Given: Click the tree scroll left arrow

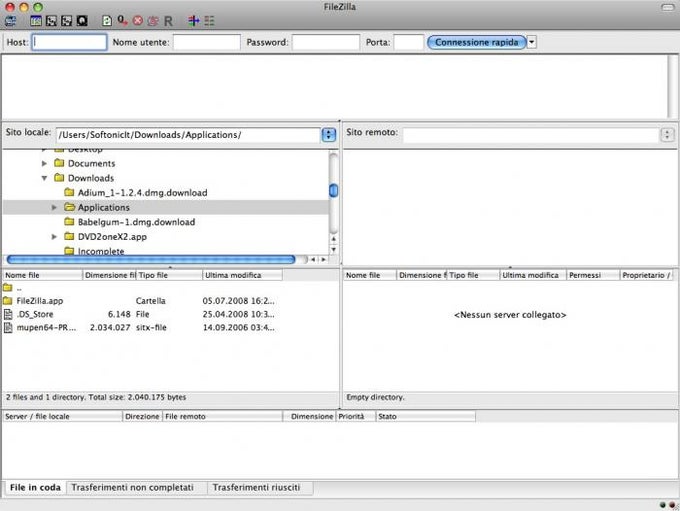Looking at the screenshot, I should 313,259.
